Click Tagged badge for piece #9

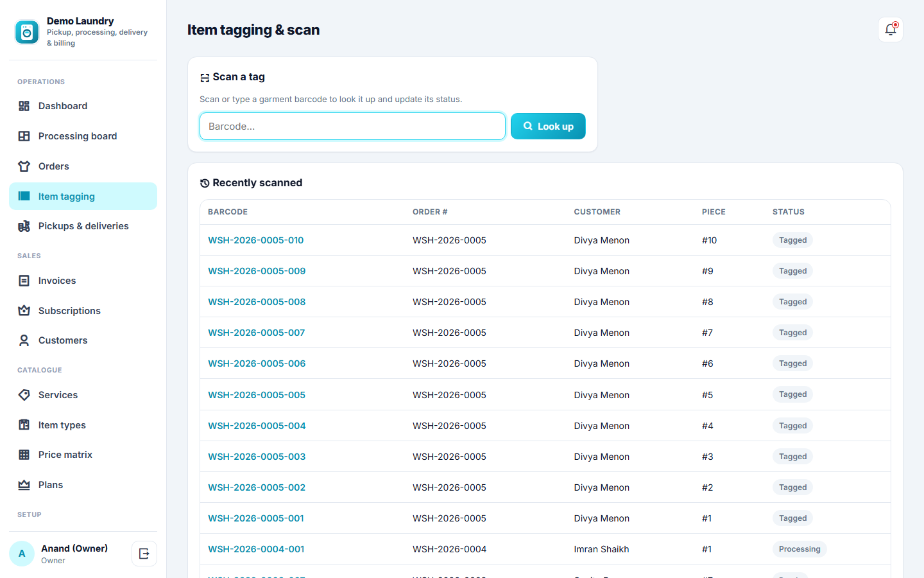pos(792,271)
